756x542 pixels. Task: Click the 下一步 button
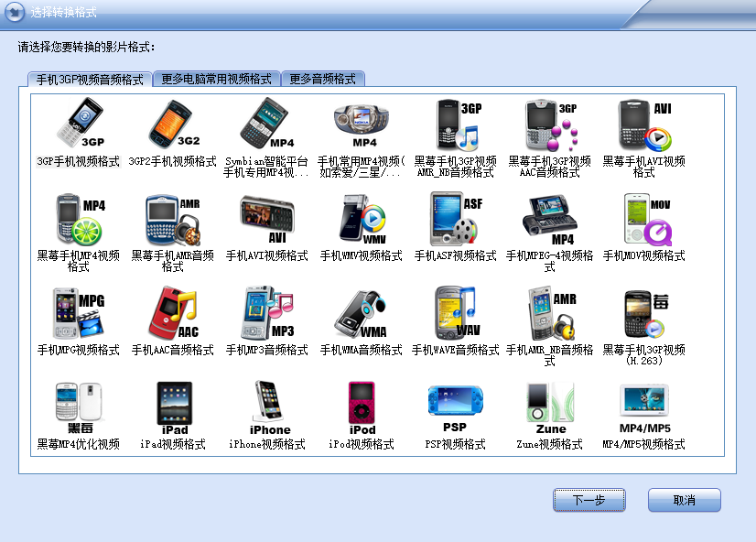589,499
